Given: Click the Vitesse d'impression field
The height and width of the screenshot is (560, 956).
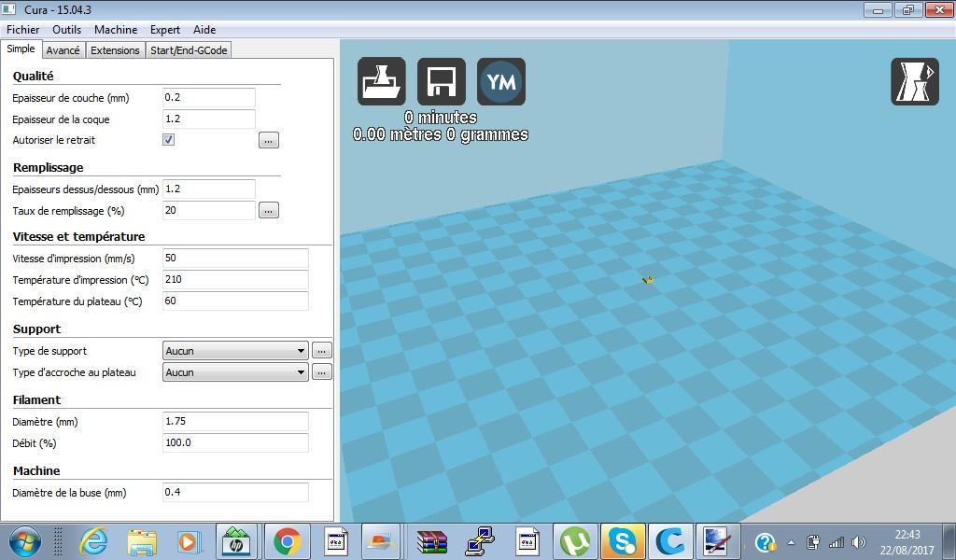Looking at the screenshot, I should (235, 258).
